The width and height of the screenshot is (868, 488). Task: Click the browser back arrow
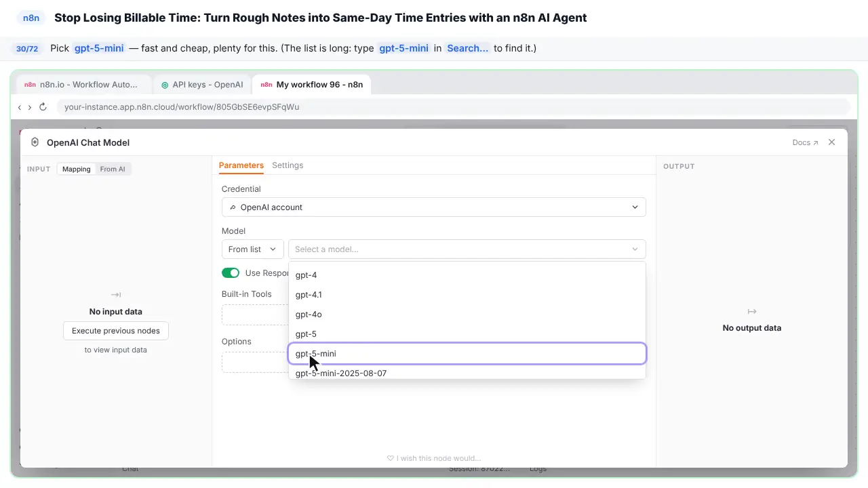20,107
